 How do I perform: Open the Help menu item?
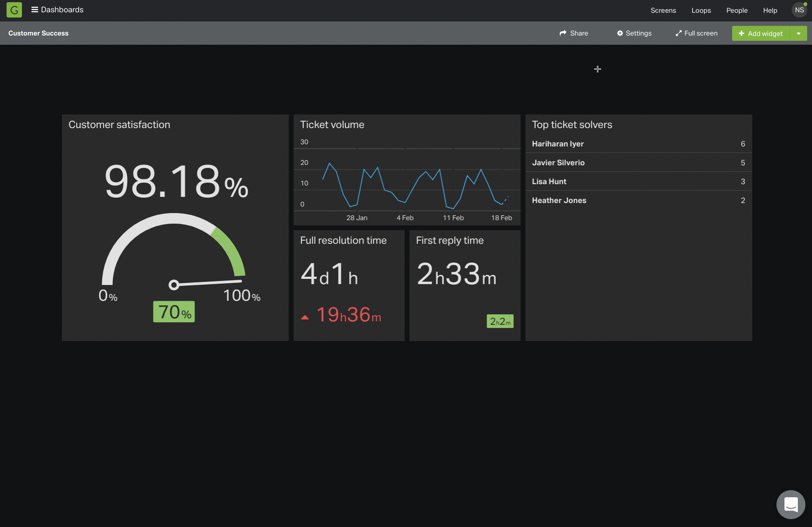(x=770, y=11)
